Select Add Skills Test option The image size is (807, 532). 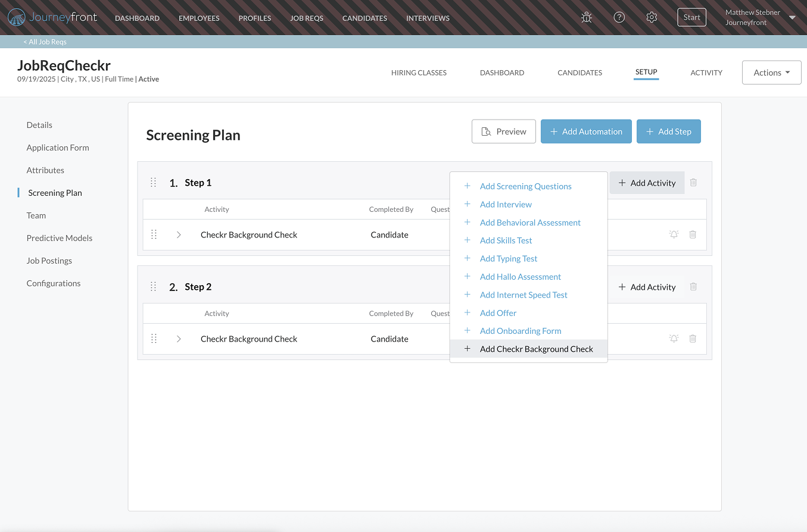tap(528, 240)
